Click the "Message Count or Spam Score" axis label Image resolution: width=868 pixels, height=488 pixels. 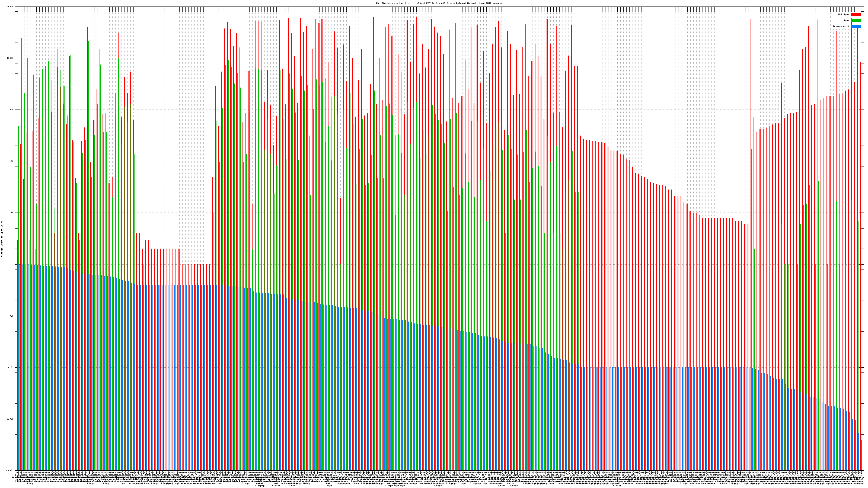tap(2, 239)
